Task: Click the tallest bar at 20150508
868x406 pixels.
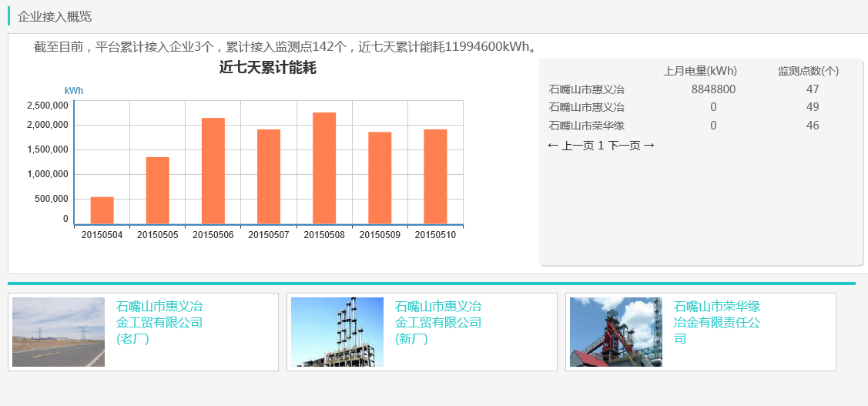Action: tap(324, 168)
